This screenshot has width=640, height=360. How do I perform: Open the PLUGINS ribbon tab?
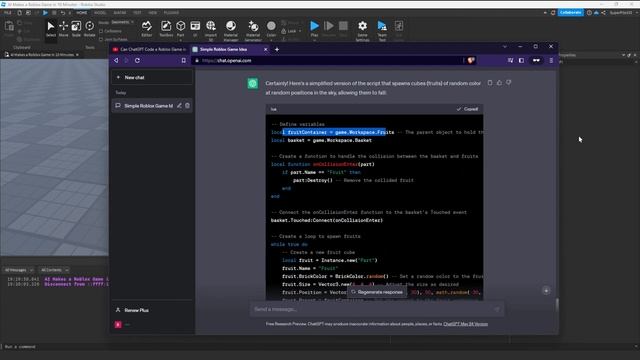[171, 13]
